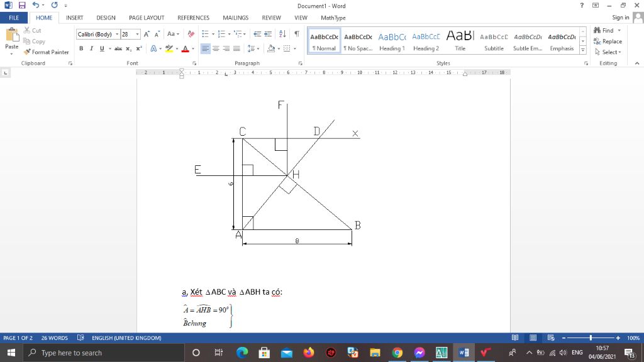Expand the Bullets list dropdown arrow

[213, 34]
